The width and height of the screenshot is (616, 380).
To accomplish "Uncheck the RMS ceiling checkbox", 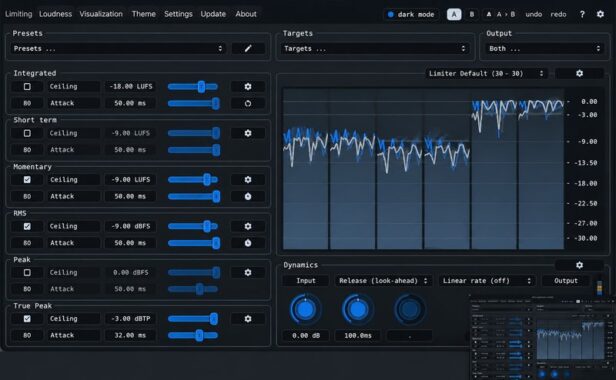I will (x=27, y=226).
